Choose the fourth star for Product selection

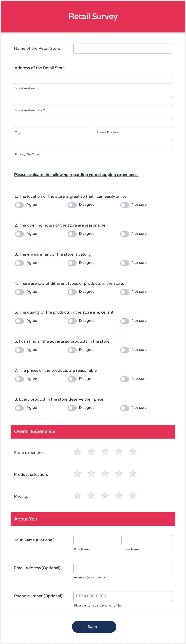119,474
